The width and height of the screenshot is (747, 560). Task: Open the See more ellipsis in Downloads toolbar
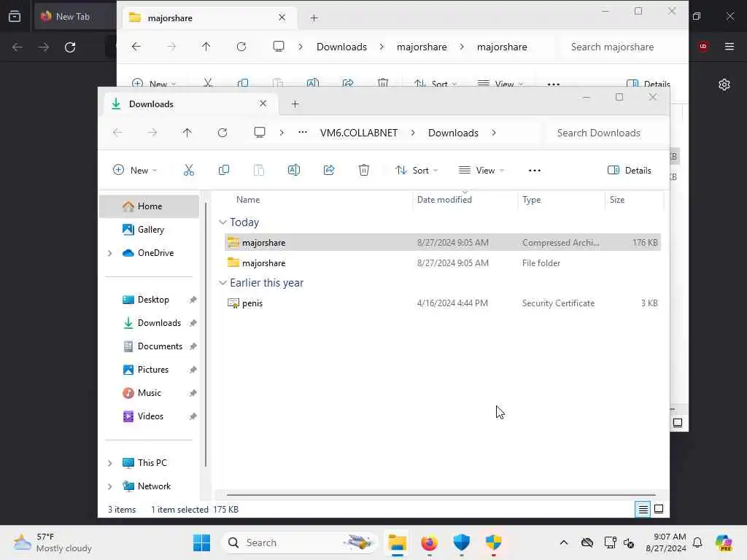pos(535,171)
